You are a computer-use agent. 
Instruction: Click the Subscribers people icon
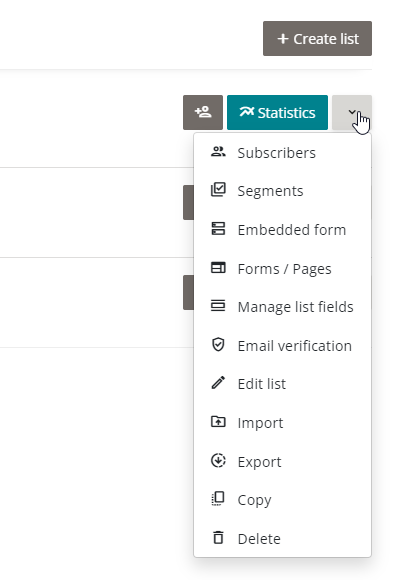218,152
